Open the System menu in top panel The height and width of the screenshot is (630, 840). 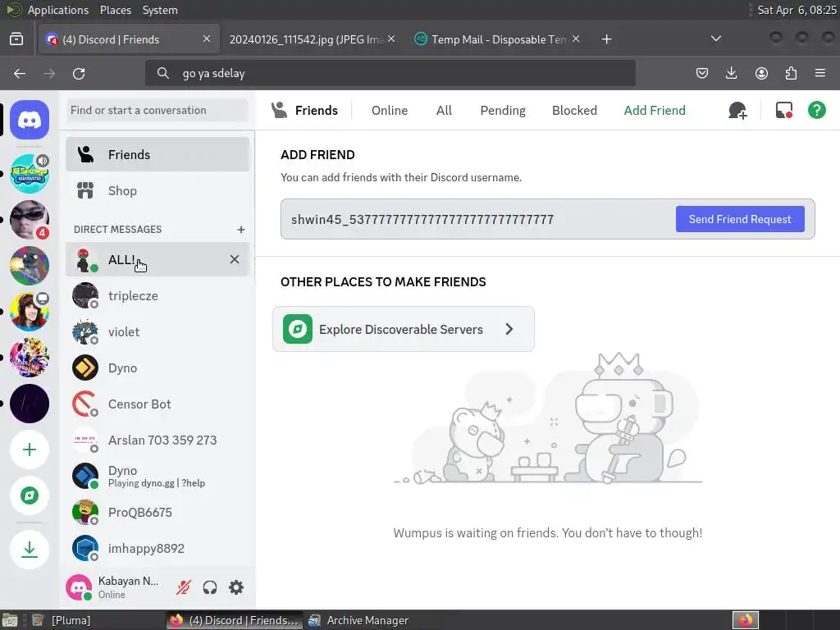(x=160, y=10)
